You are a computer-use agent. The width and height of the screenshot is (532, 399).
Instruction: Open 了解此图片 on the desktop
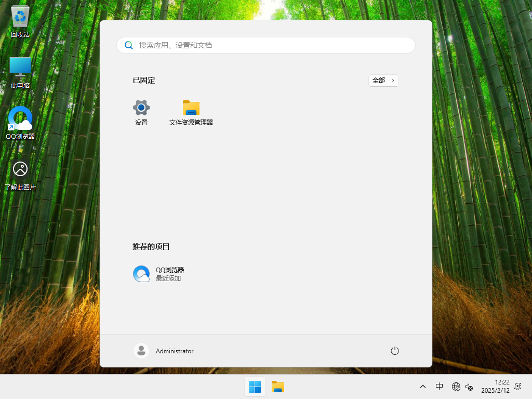(20, 170)
